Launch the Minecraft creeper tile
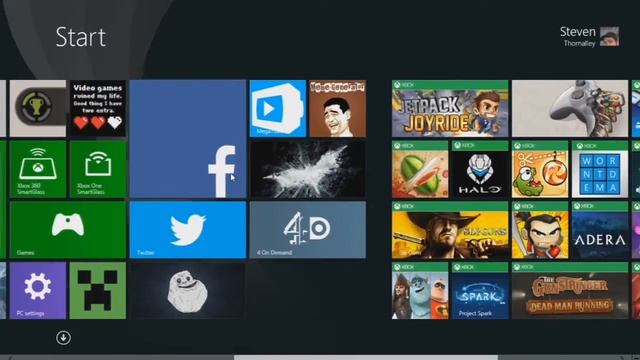This screenshot has width=640, height=360. click(x=98, y=291)
